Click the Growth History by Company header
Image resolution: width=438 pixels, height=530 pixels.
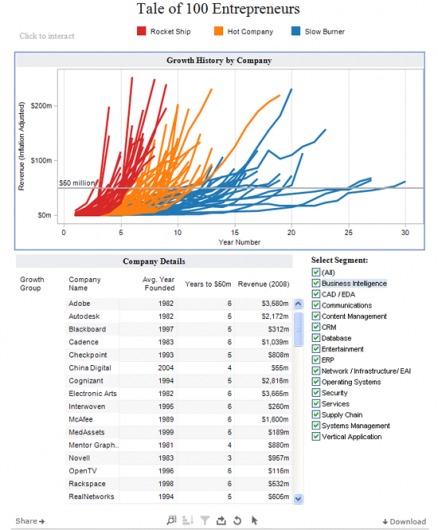point(219,61)
